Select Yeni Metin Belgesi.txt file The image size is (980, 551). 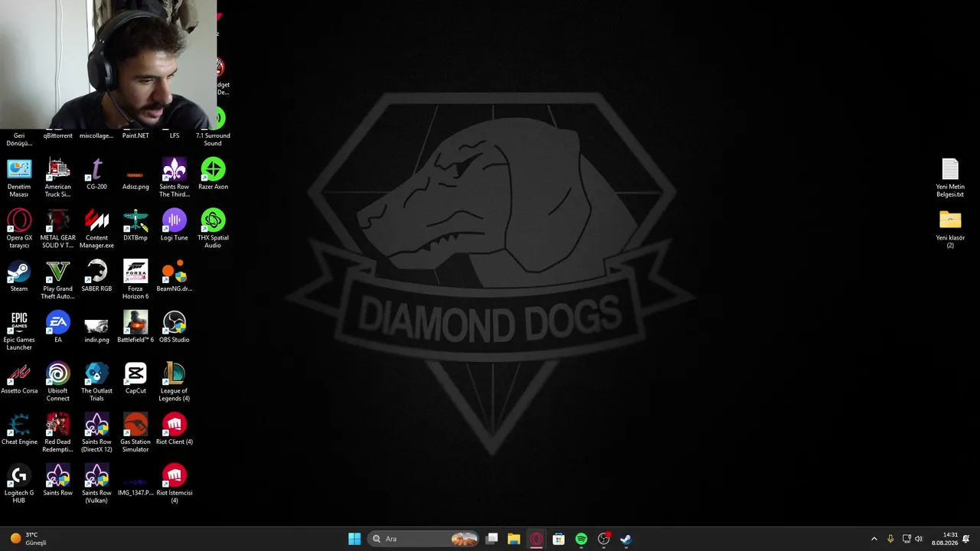[950, 178]
